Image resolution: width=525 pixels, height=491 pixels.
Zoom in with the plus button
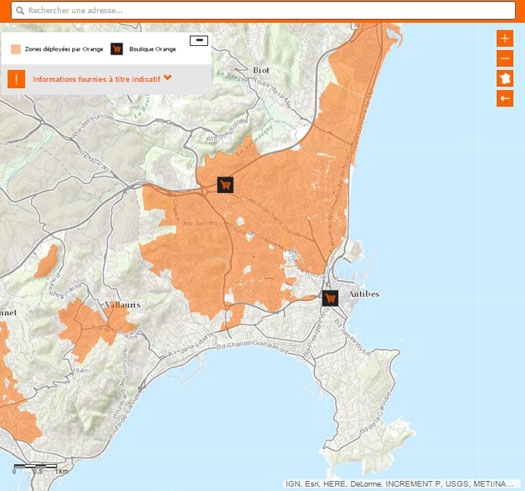pos(505,39)
